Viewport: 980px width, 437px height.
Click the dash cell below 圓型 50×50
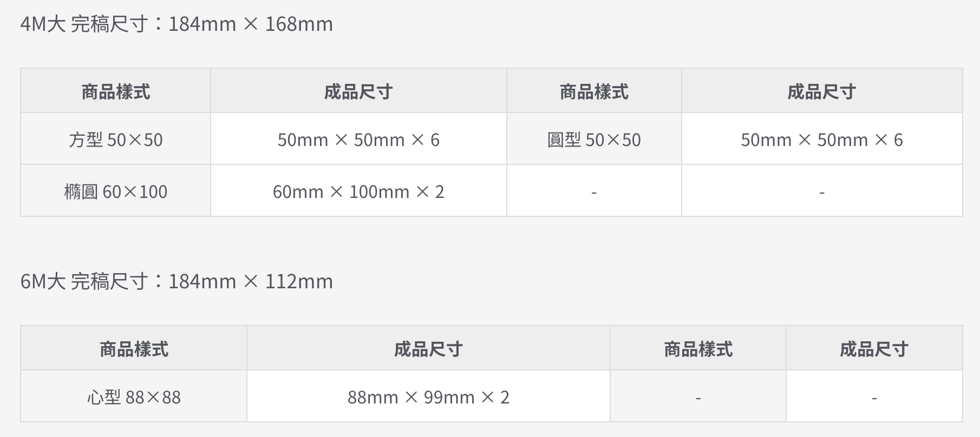594,192
